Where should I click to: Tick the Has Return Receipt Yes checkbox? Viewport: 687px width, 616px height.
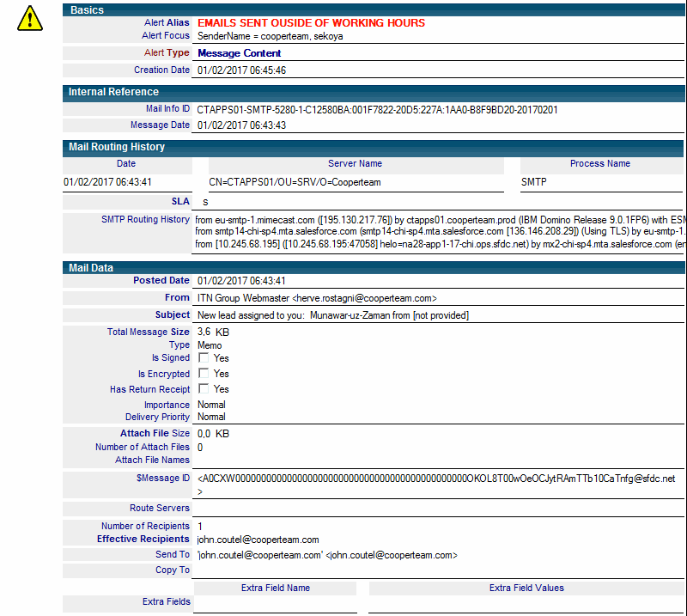pos(204,388)
